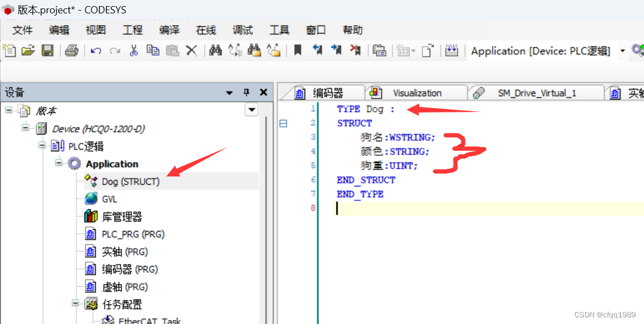Pin the 设备 panel with the pin icon

point(246,92)
